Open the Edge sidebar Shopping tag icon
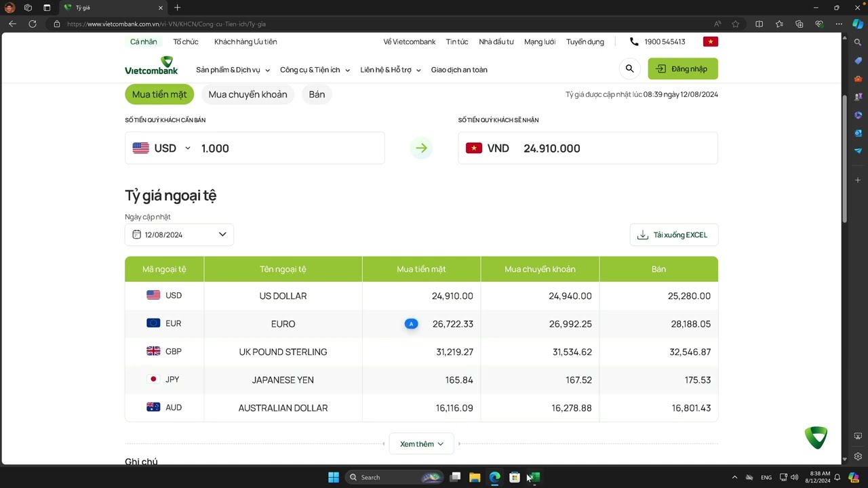 (858, 60)
